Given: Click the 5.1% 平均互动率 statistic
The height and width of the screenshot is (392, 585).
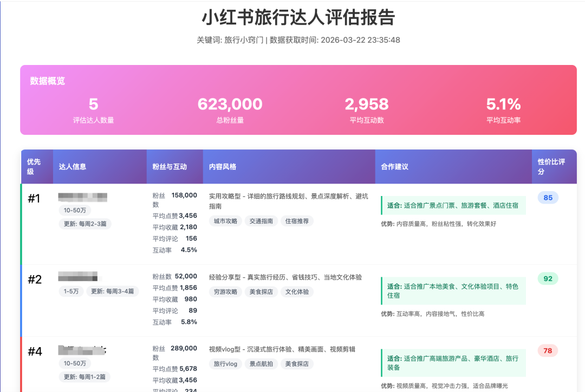Looking at the screenshot, I should click(503, 109).
